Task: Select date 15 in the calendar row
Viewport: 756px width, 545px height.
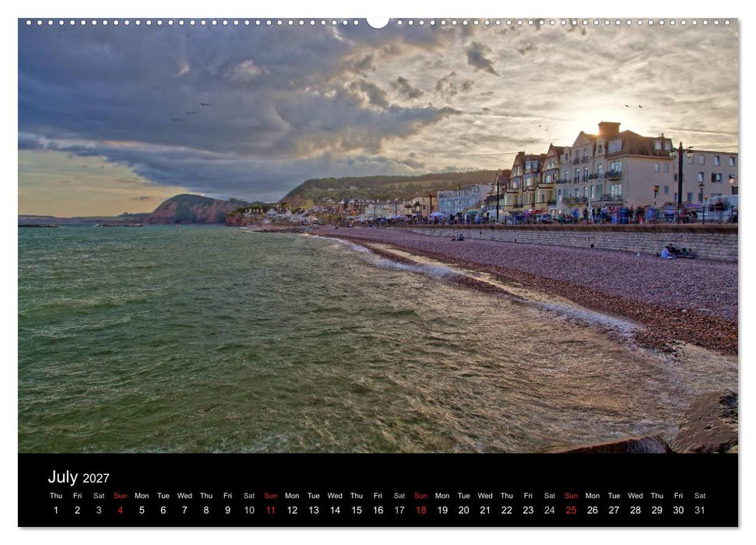Action: pos(357,510)
